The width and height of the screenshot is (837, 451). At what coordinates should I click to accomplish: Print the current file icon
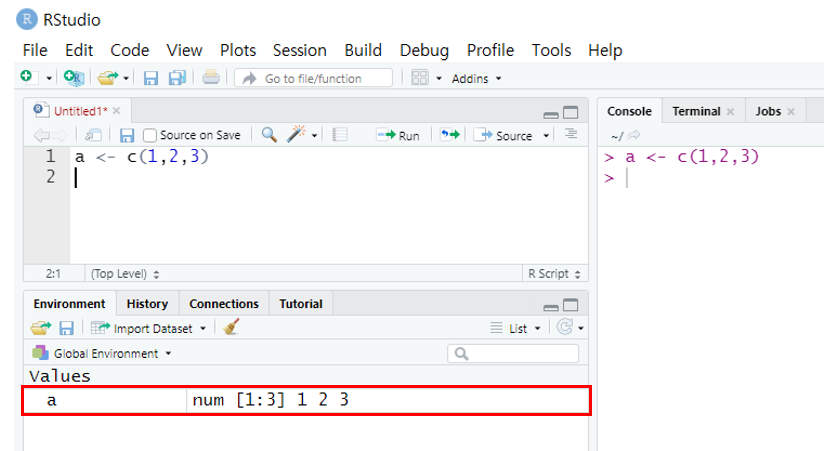(x=211, y=78)
